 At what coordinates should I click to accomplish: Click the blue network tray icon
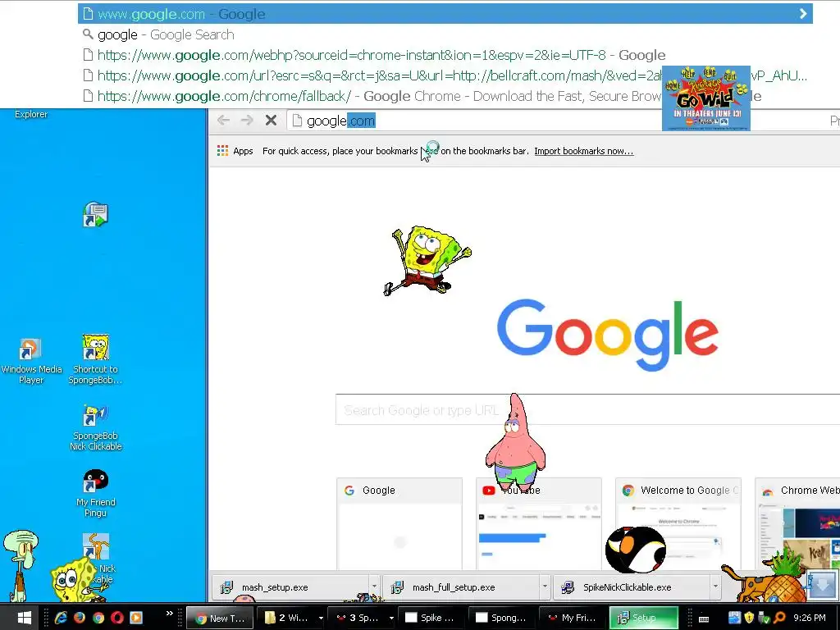(x=734, y=618)
